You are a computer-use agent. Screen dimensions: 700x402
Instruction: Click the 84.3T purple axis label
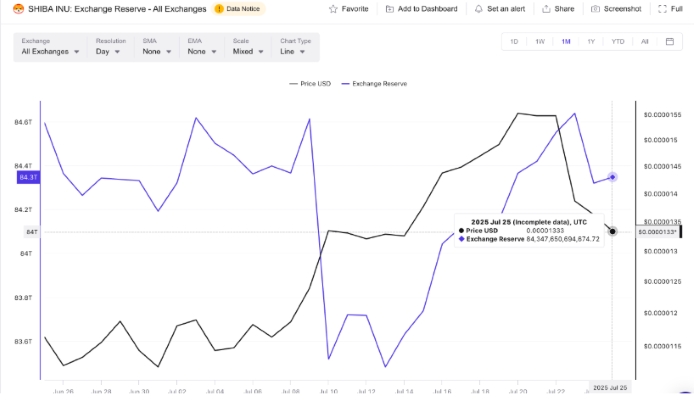[x=28, y=177]
